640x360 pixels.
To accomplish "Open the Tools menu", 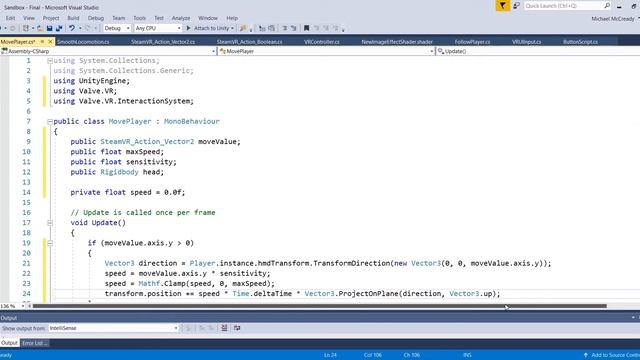I will coord(140,18).
